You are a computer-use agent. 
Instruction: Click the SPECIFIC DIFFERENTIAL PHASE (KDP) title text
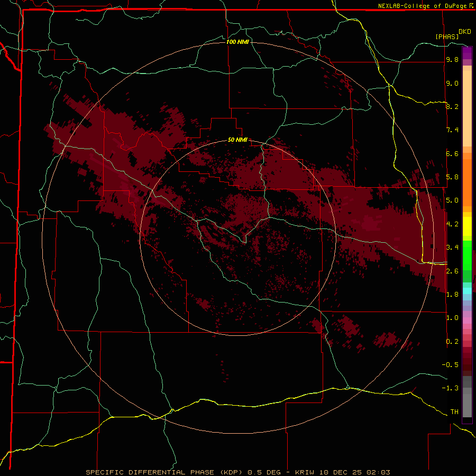(164, 472)
